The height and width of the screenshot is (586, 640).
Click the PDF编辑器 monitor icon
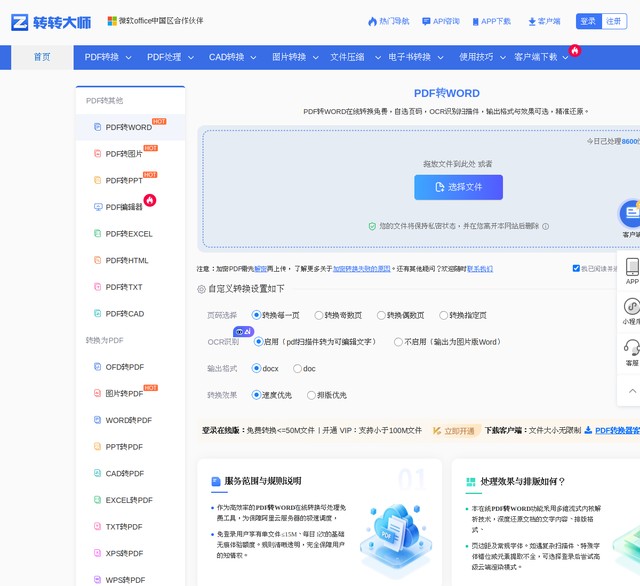98,207
